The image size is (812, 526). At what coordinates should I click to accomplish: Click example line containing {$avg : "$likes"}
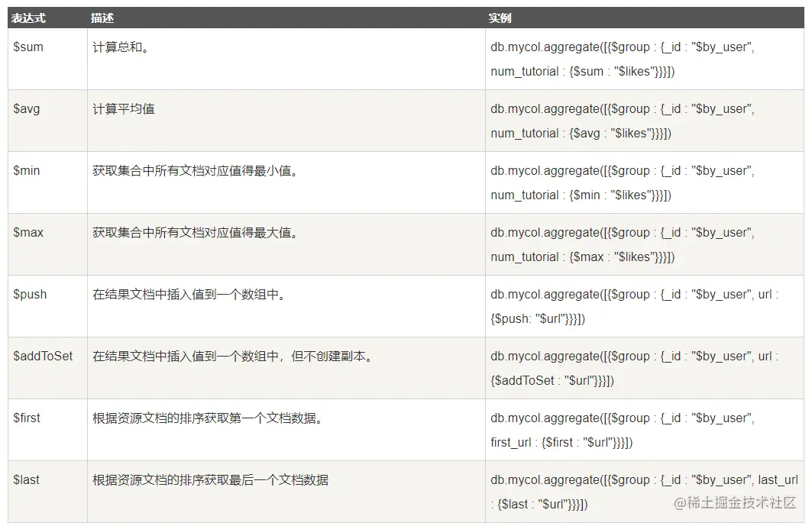[x=581, y=133]
